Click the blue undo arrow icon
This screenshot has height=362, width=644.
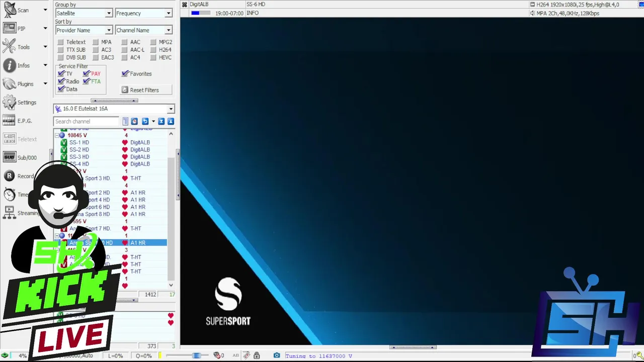click(x=145, y=121)
